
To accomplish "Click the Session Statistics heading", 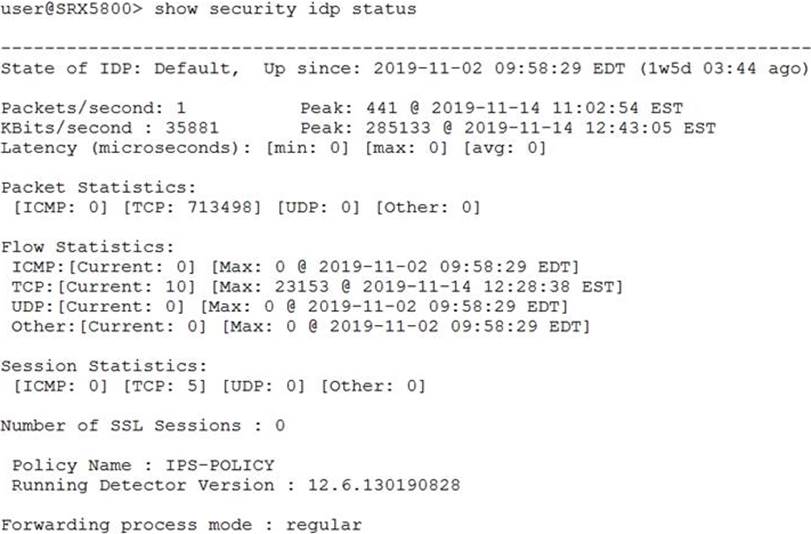I will click(104, 366).
